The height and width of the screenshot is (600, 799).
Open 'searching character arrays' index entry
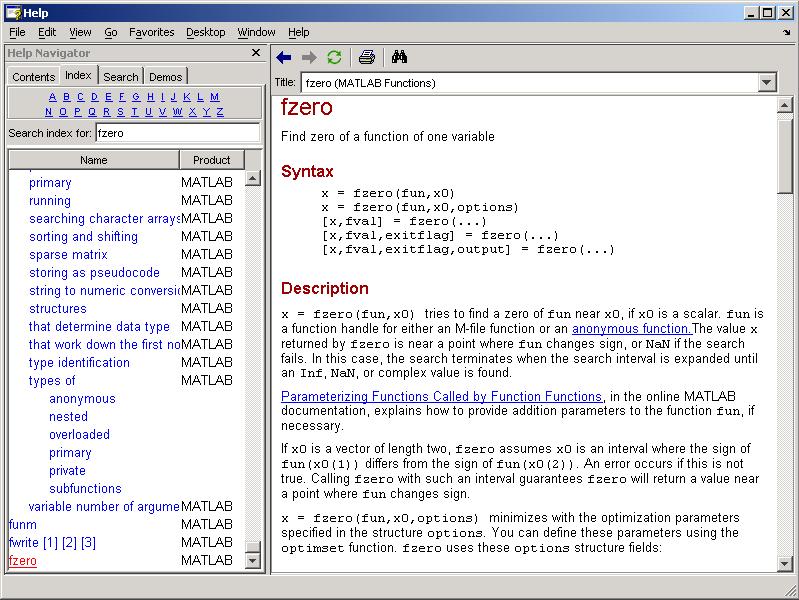click(x=104, y=219)
